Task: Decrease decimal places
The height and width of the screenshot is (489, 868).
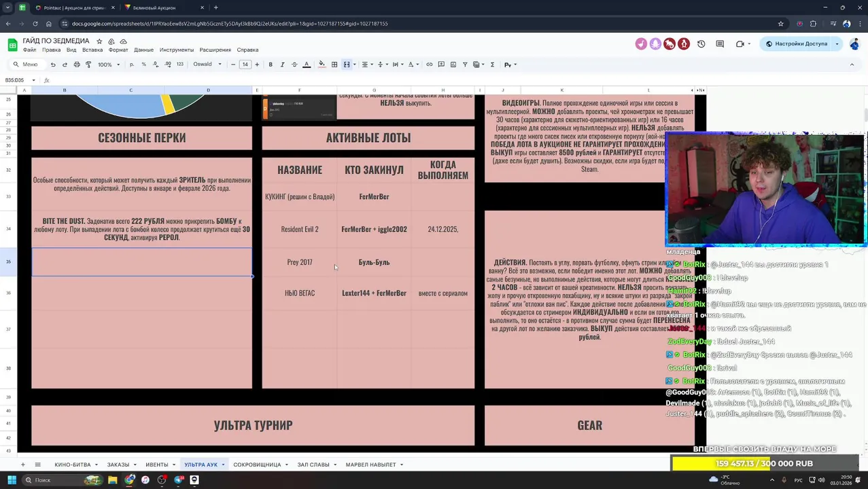Action: tap(156, 65)
